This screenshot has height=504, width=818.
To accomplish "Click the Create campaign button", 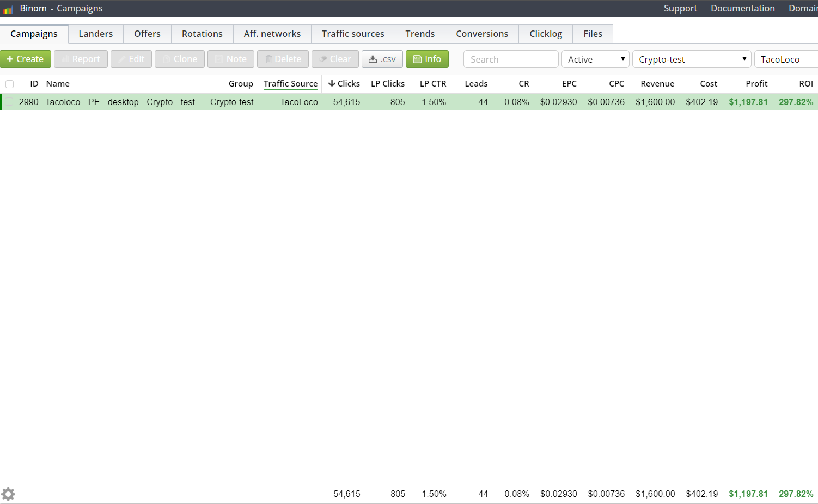I will pyautogui.click(x=26, y=59).
